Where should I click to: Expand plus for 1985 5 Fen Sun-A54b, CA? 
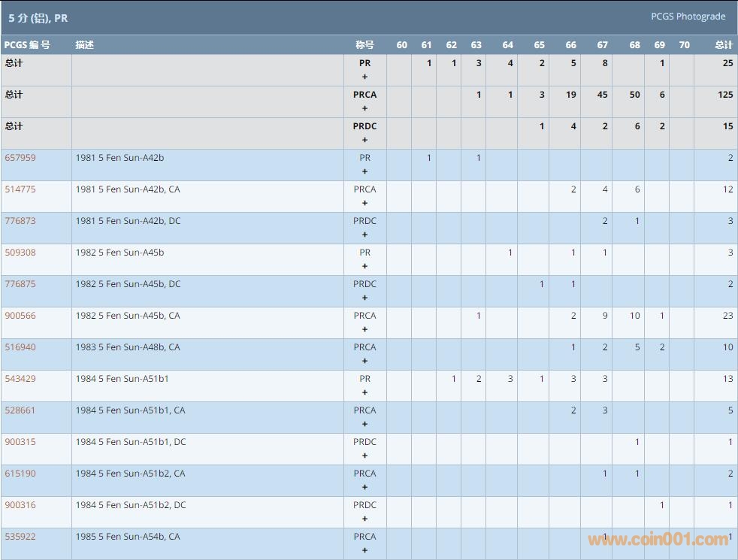click(365, 550)
